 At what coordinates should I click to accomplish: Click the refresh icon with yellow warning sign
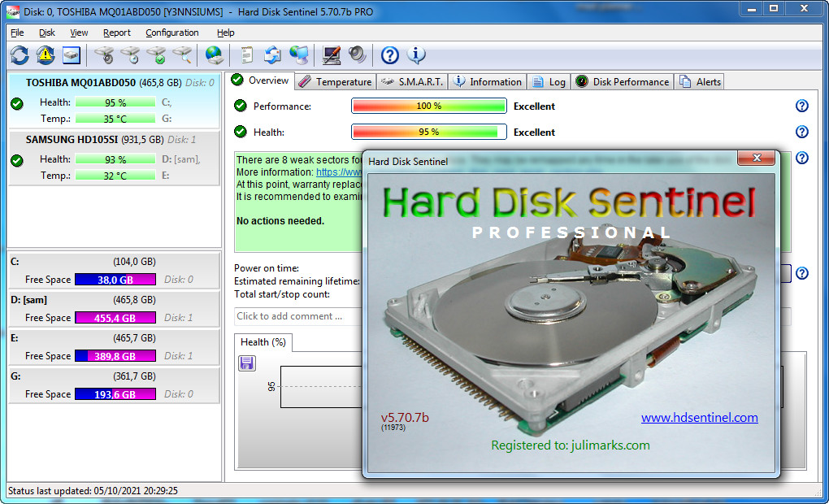pyautogui.click(x=46, y=55)
